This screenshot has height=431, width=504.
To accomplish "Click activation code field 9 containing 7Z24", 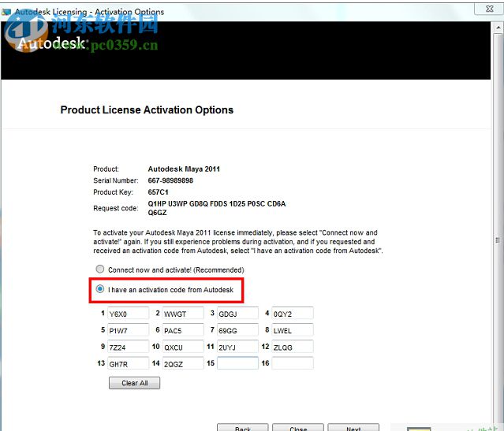I will 128,347.
